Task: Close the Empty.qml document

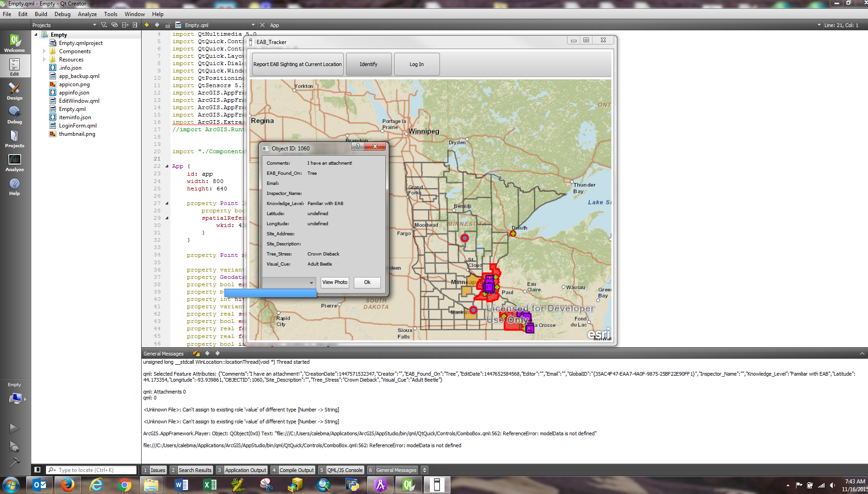Action: click(x=262, y=25)
